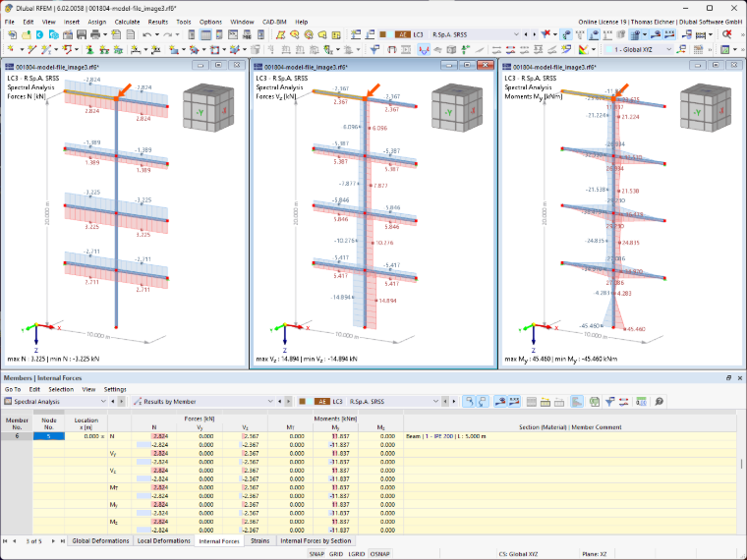This screenshot has height=560, width=747.
Task: Click the navigation cube in the My view
Action: click(706, 108)
